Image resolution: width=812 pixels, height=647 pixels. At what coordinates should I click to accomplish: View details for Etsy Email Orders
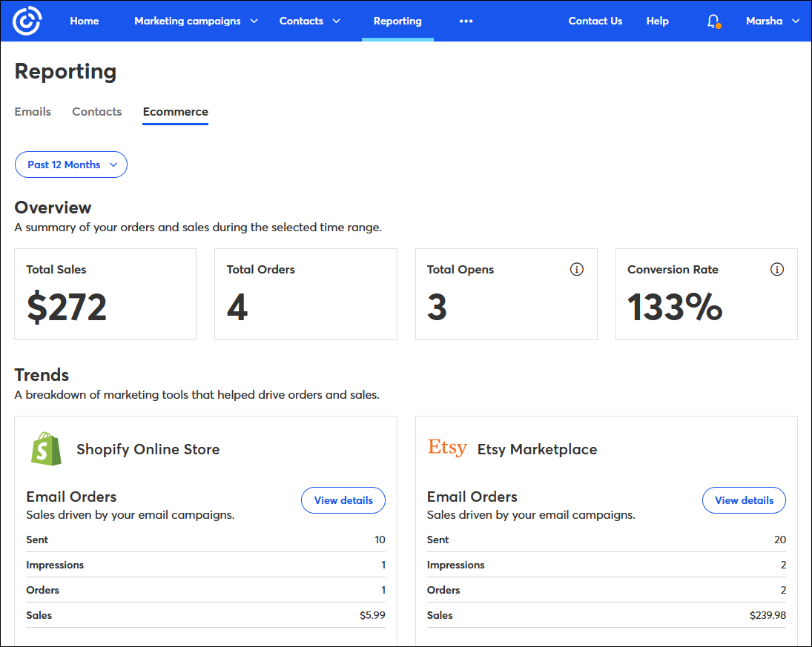[745, 500]
